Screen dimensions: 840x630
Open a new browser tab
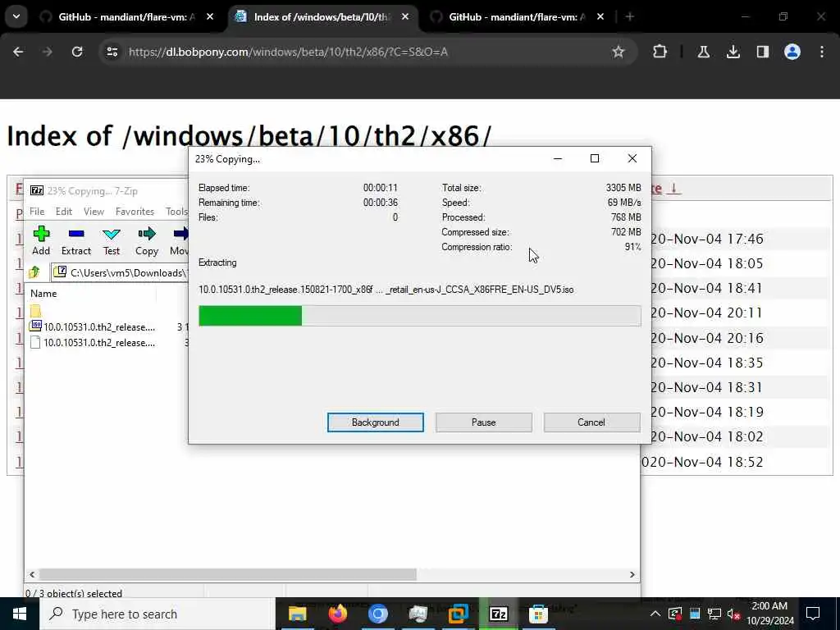(630, 17)
